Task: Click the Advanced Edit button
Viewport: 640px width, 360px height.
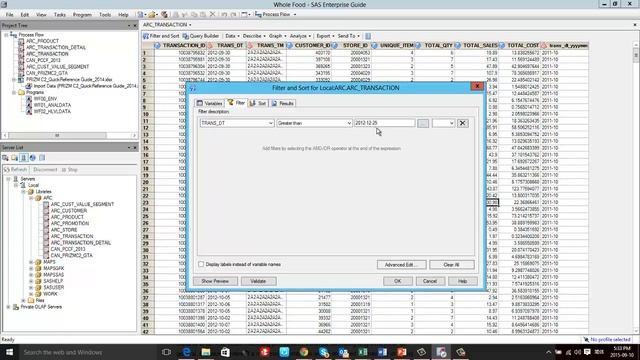Action: pos(401,264)
